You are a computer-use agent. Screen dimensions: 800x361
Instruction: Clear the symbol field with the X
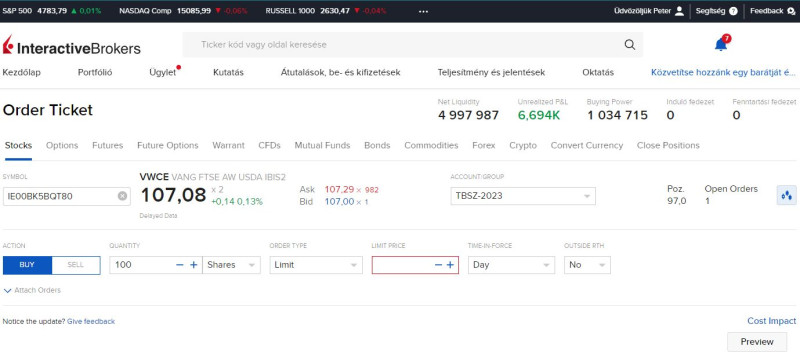point(122,196)
